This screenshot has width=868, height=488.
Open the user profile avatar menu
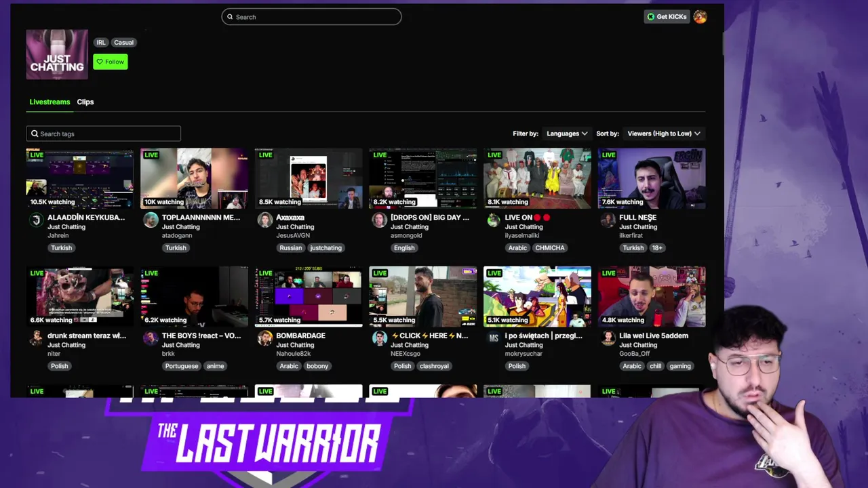[x=700, y=17]
